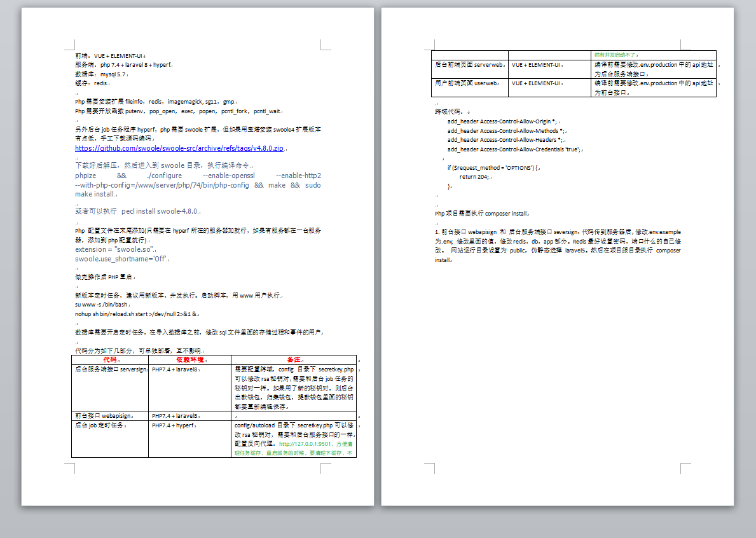This screenshot has height=538, width=756.
Task: Click the pecl install swoole-4.8.0 line
Action: coord(137,211)
